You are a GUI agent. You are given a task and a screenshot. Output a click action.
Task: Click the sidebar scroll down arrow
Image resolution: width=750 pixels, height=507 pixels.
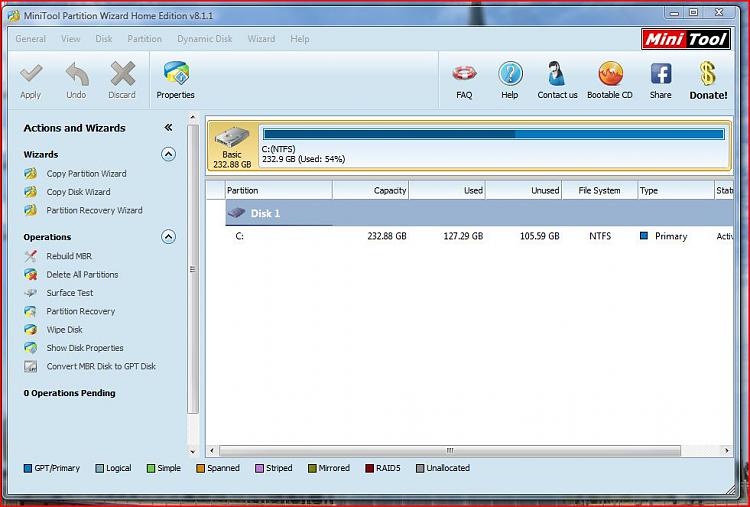(193, 451)
